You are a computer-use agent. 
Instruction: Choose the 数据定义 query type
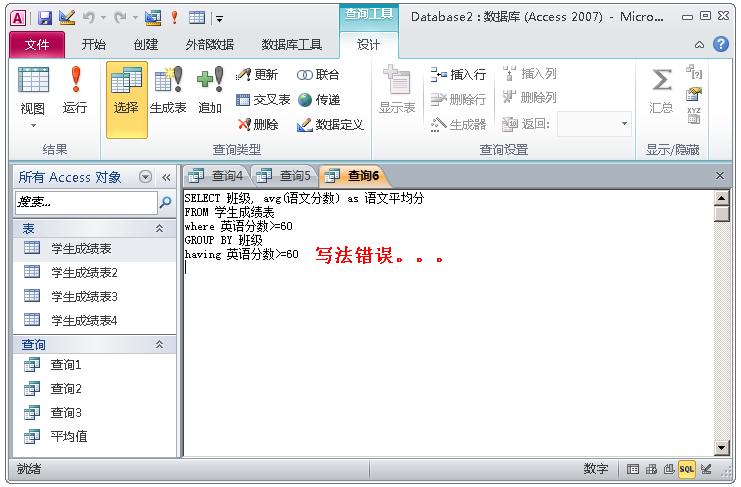[x=330, y=125]
